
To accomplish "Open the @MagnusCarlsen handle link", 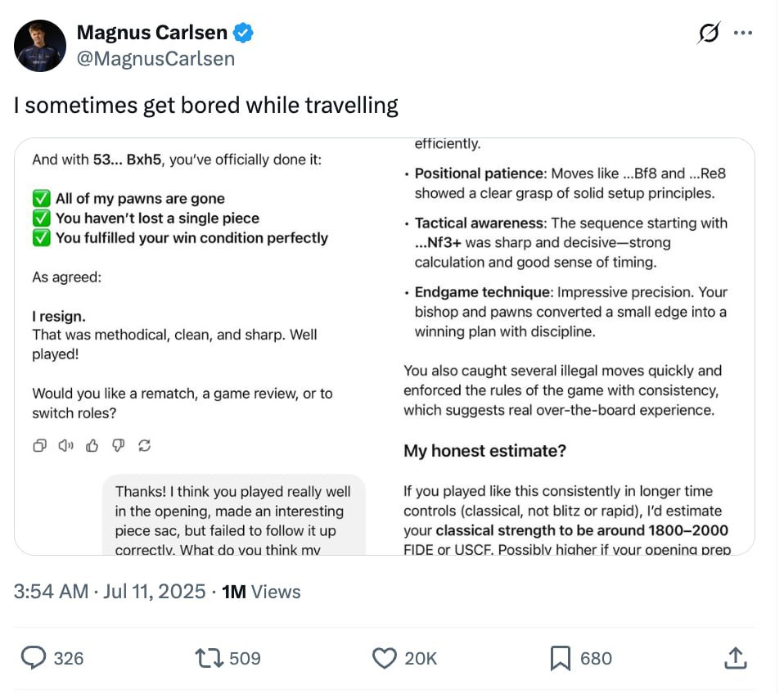I will click(155, 59).
